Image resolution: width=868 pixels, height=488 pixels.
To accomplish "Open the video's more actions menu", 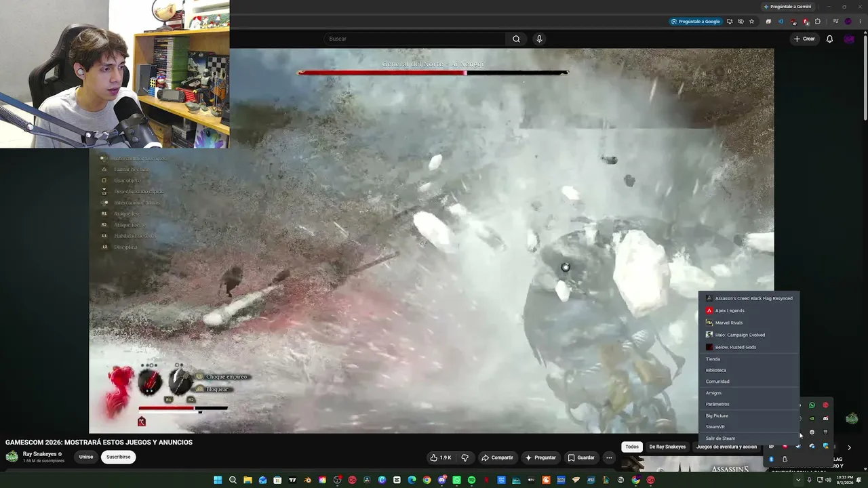I will [x=609, y=457].
